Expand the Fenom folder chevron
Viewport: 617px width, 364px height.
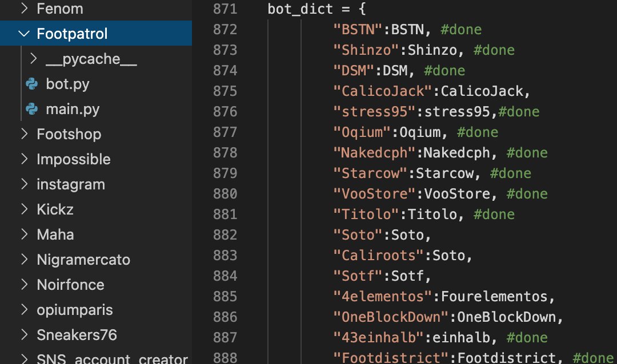click(x=25, y=8)
